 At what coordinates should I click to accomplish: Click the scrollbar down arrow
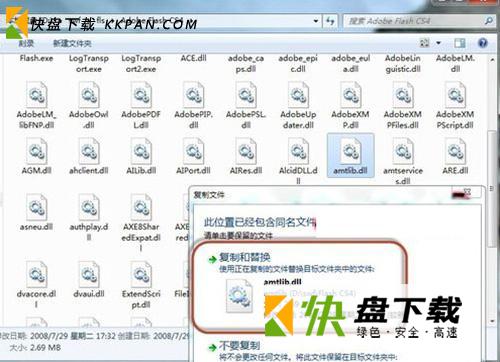click(493, 321)
